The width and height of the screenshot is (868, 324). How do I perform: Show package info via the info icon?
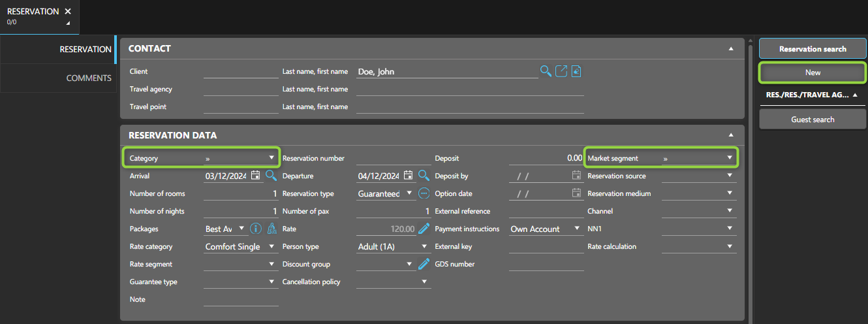click(x=256, y=229)
